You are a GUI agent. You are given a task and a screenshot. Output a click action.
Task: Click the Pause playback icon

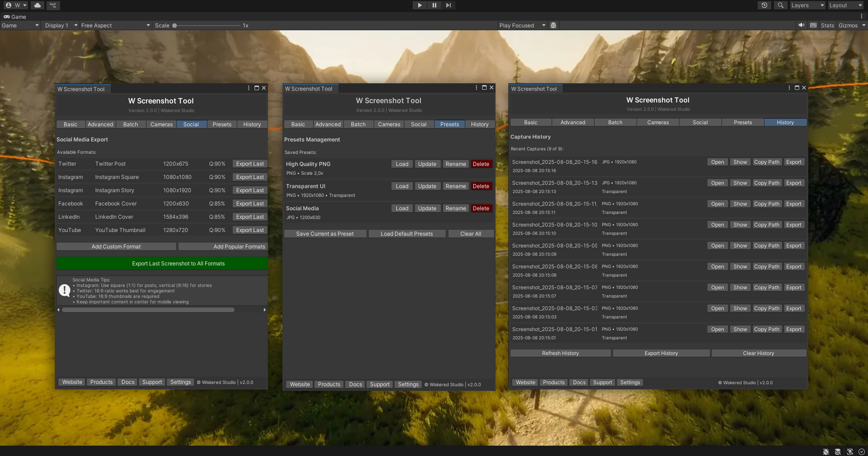[x=434, y=5]
